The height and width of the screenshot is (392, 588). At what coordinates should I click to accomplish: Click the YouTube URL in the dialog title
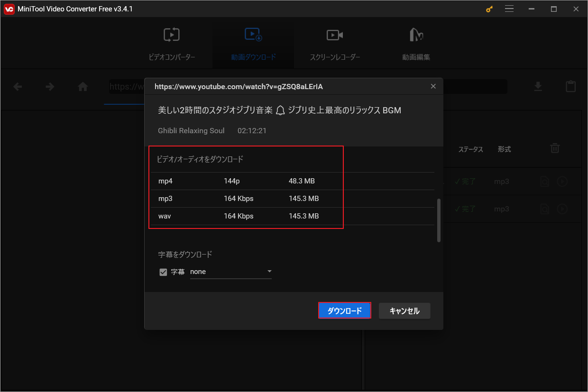[x=239, y=87]
